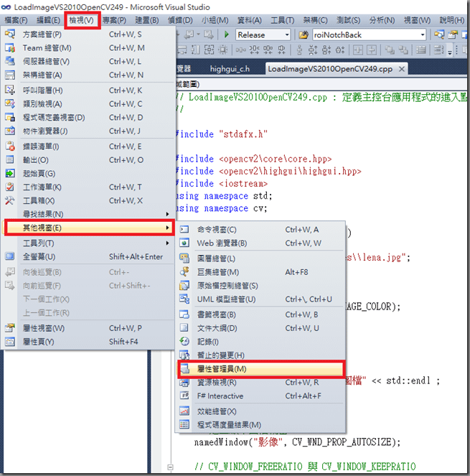This screenshot has width=470, height=476.
Task: Open the 測試(S) Test menu
Action: click(x=348, y=20)
